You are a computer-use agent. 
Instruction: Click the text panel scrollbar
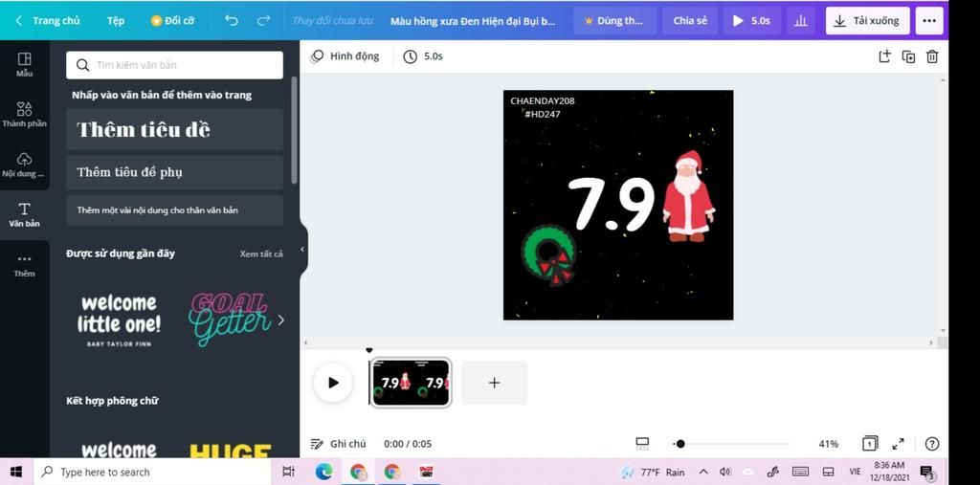pos(294,130)
